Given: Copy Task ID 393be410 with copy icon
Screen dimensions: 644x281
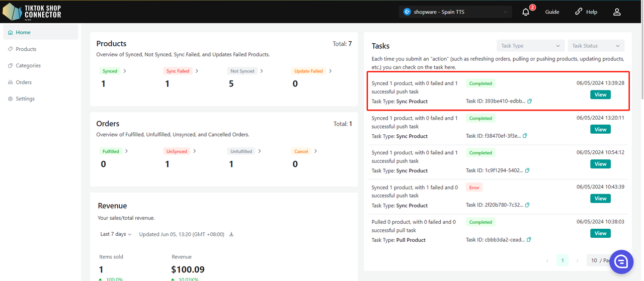Looking at the screenshot, I should [529, 101].
